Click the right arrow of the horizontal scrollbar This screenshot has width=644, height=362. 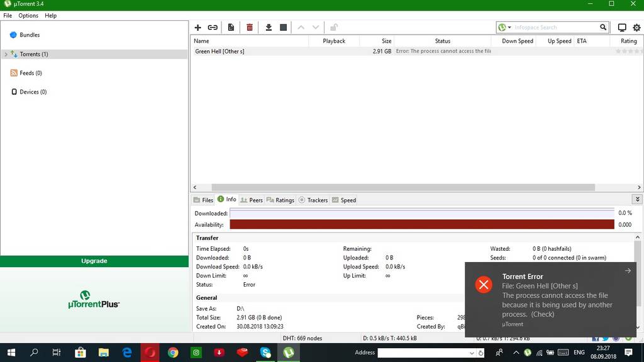tap(639, 187)
